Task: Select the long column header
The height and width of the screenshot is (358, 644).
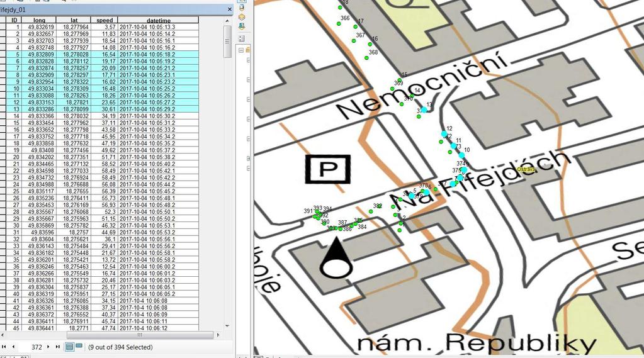Action: 38,20
